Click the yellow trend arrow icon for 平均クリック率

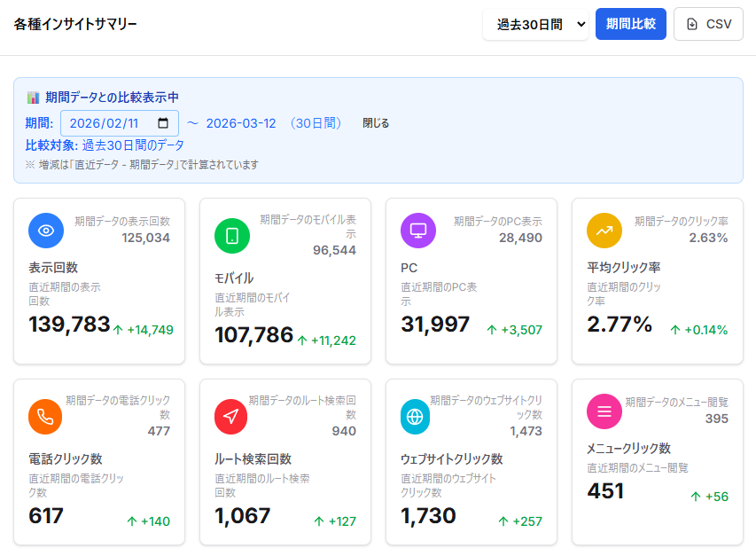tap(604, 231)
